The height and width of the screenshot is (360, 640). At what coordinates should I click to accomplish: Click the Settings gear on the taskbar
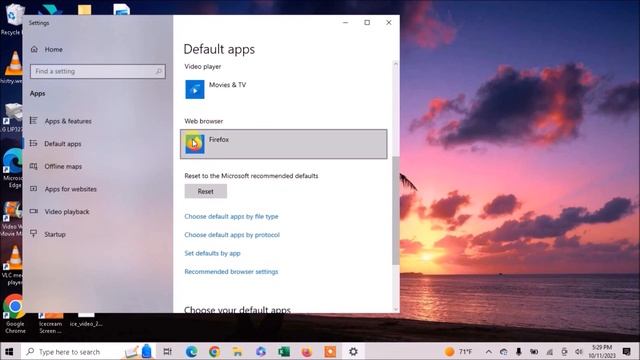(x=353, y=351)
